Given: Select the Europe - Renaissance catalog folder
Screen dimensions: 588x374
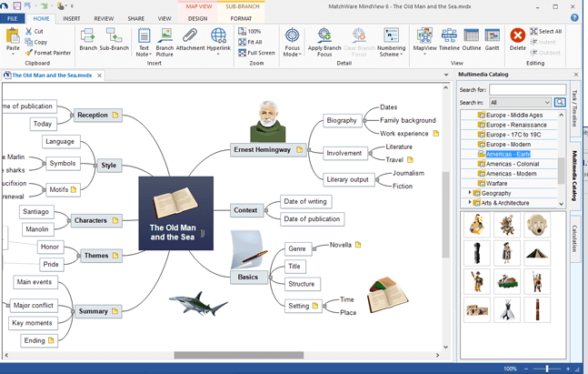Looking at the screenshot, I should tap(515, 125).
